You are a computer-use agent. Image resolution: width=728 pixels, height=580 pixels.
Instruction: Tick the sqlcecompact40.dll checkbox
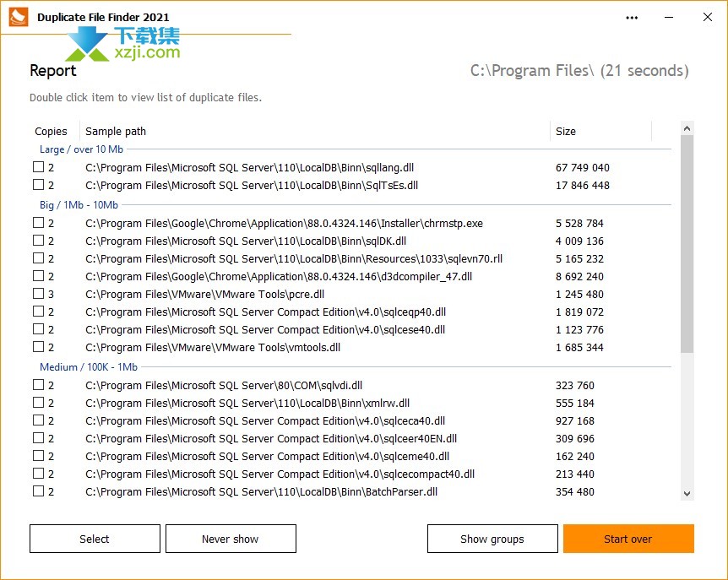point(39,473)
